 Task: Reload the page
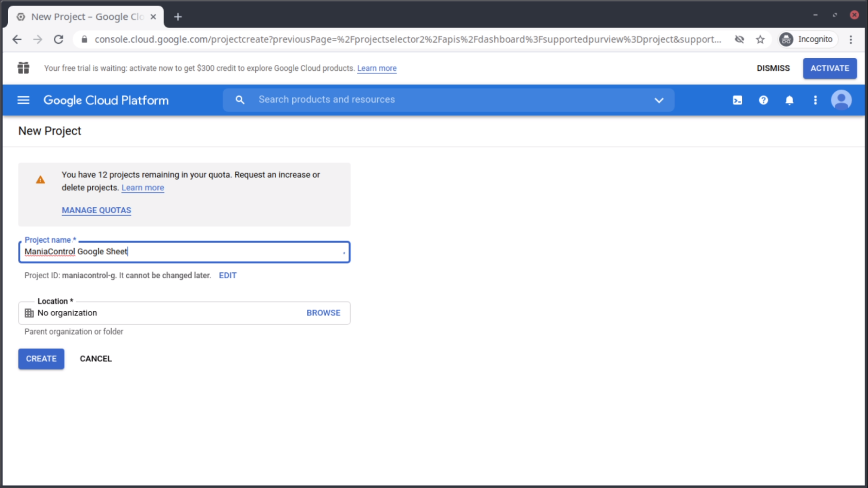59,39
